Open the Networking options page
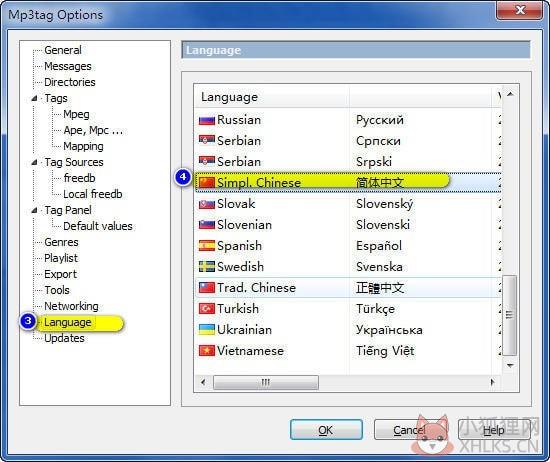 [x=71, y=306]
